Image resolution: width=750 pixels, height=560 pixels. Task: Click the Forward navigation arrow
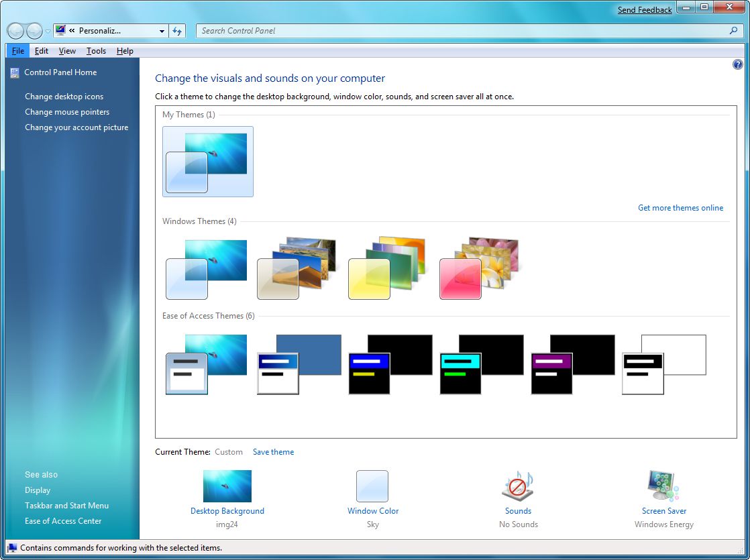click(34, 31)
